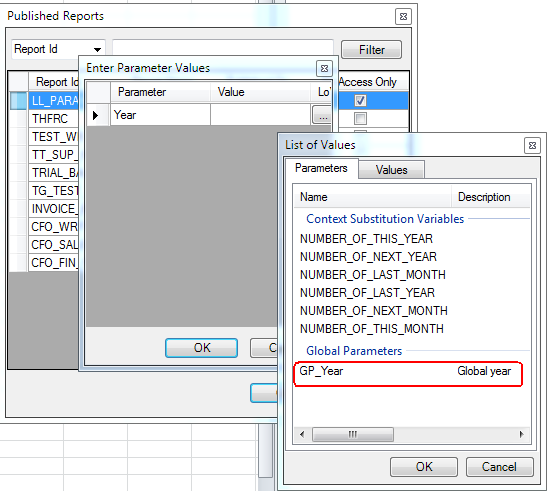Click the Access Only column header
The height and width of the screenshot is (491, 556).
(x=372, y=82)
